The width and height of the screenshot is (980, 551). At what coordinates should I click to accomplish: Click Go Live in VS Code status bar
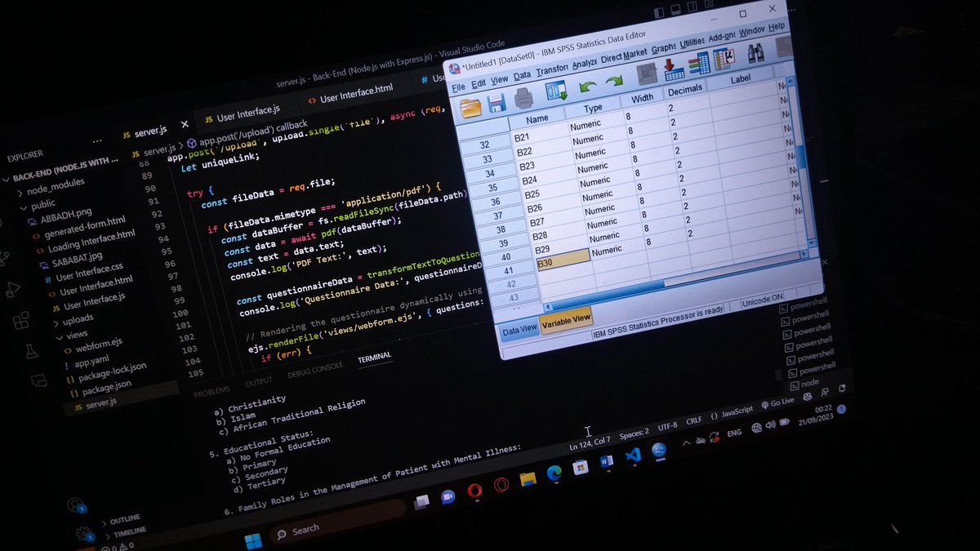tap(777, 403)
